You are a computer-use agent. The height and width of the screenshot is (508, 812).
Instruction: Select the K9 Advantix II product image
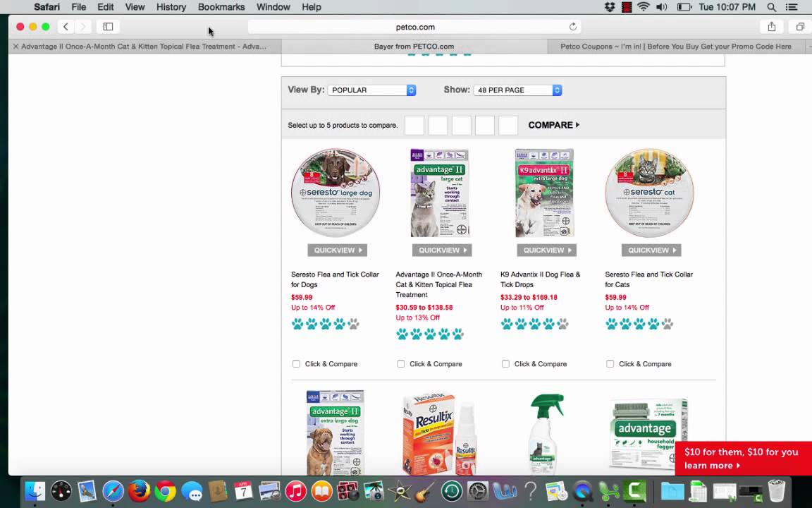click(544, 193)
